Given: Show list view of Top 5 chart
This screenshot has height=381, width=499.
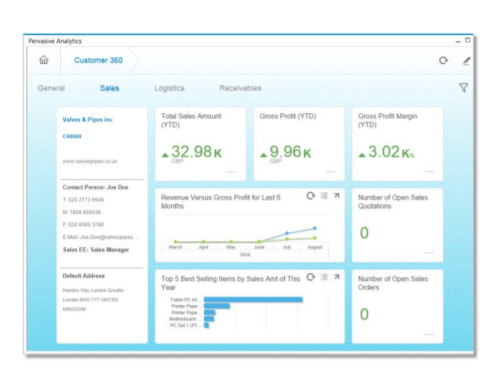Looking at the screenshot, I should pyautogui.click(x=324, y=277).
